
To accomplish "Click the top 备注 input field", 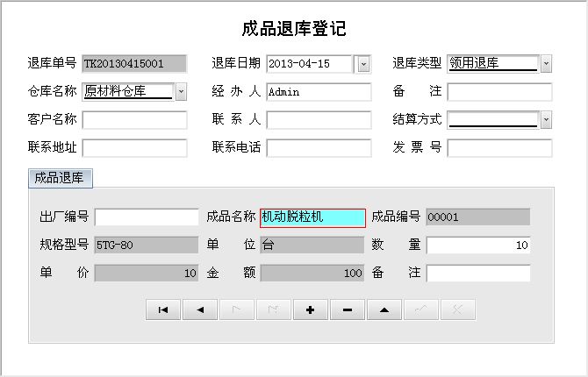I will (499, 92).
